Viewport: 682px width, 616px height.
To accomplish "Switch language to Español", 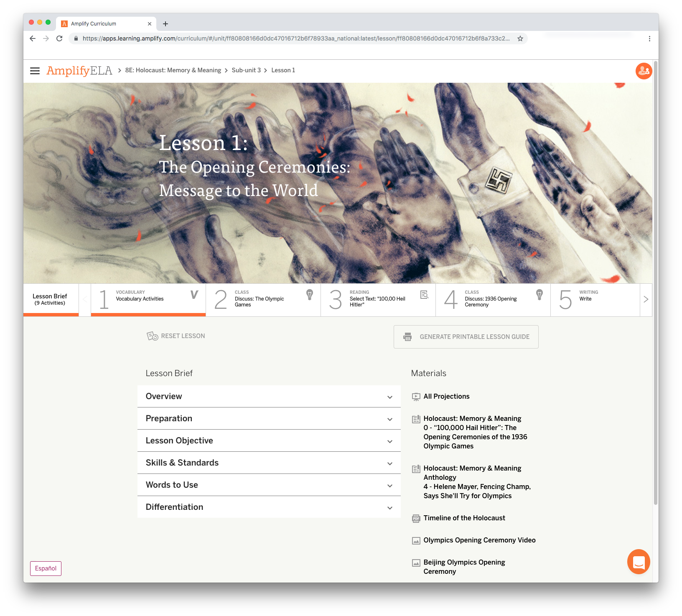I will (x=46, y=568).
